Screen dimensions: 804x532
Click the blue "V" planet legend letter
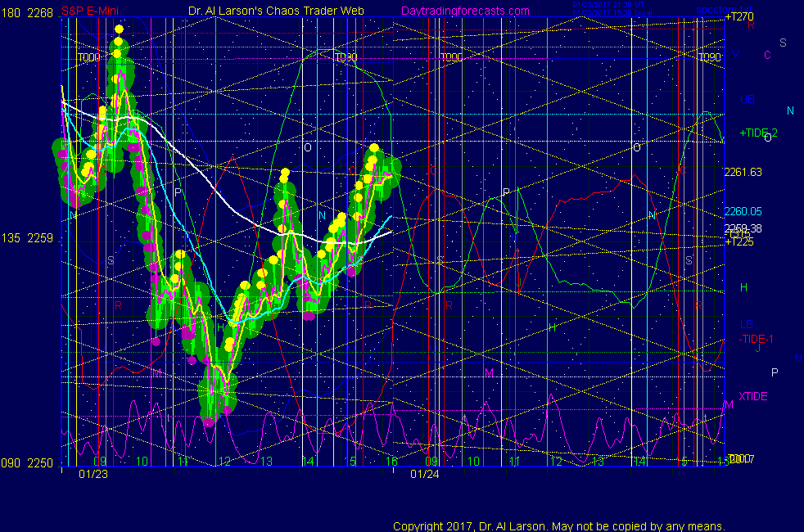[735, 54]
